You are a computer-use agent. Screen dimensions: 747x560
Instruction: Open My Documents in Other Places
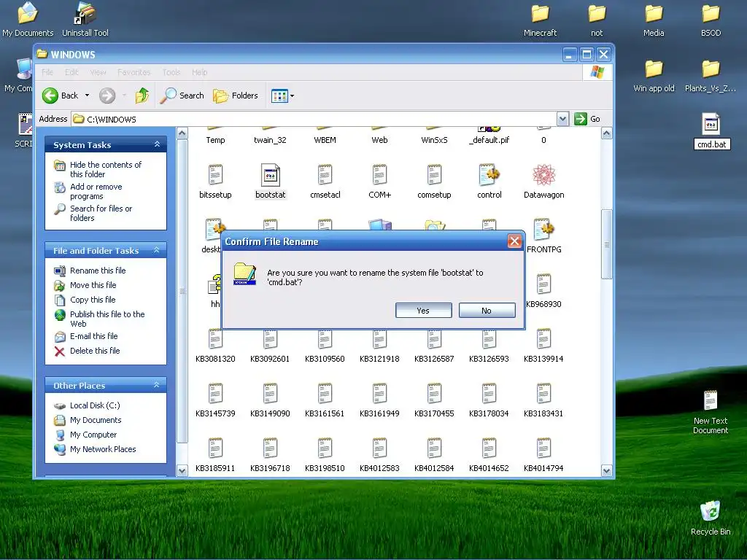pos(96,421)
